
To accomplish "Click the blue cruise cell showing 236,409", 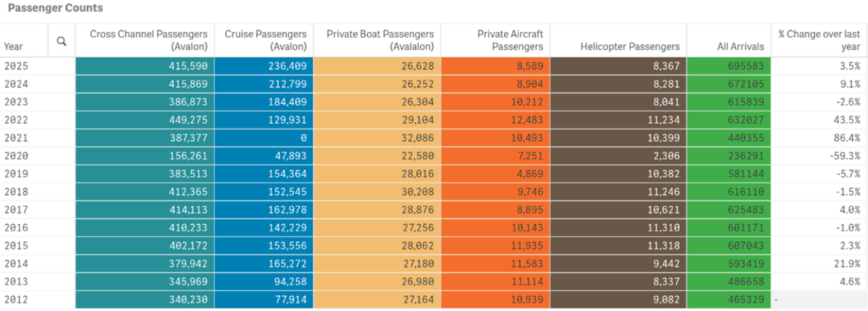I will (x=287, y=66).
